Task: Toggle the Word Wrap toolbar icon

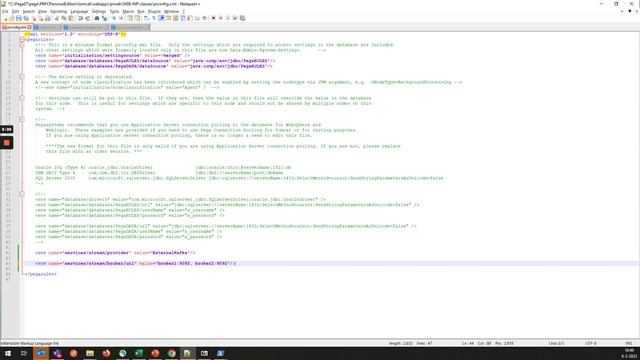Action: tap(146, 18)
